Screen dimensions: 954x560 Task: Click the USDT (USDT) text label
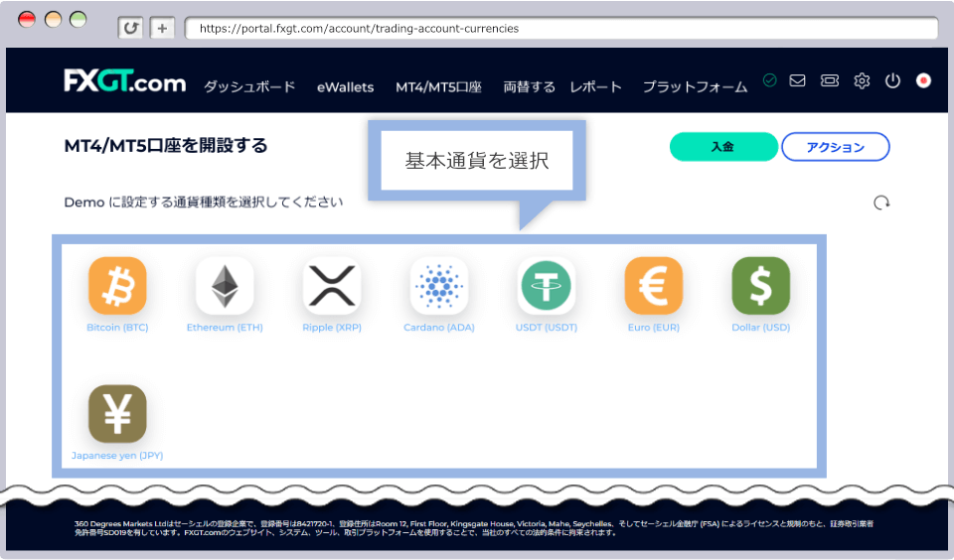tap(547, 327)
